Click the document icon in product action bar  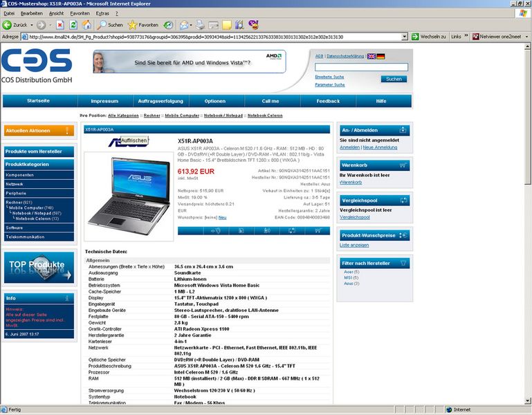coord(241,231)
